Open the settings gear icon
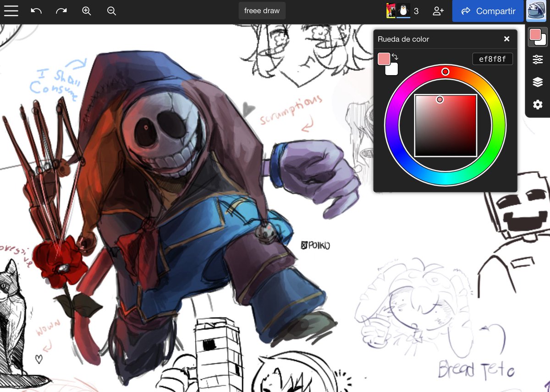 538,105
